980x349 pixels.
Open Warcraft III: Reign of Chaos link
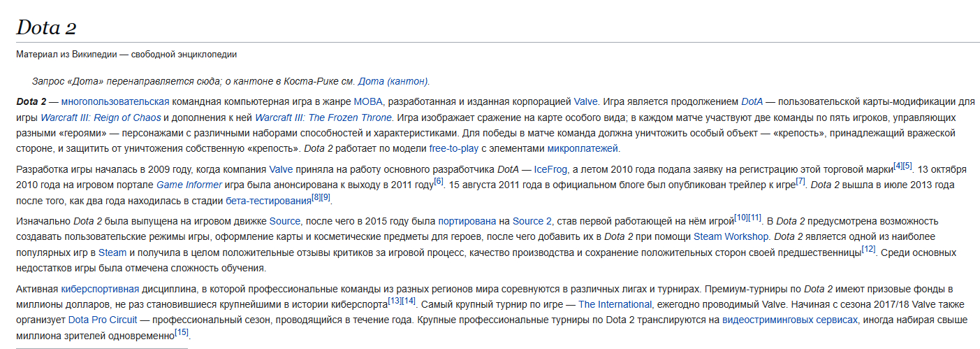click(x=101, y=117)
